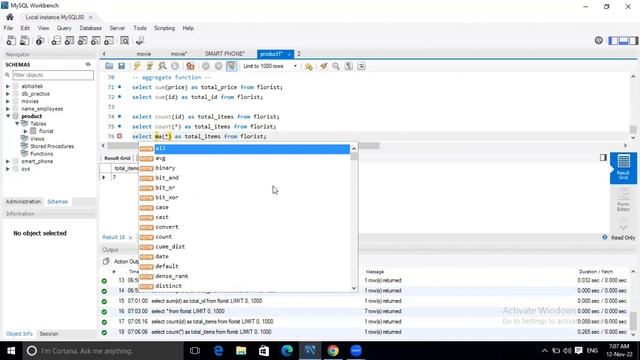Click the home icon tab
This screenshot has width=640, height=360.
[x=10, y=17]
